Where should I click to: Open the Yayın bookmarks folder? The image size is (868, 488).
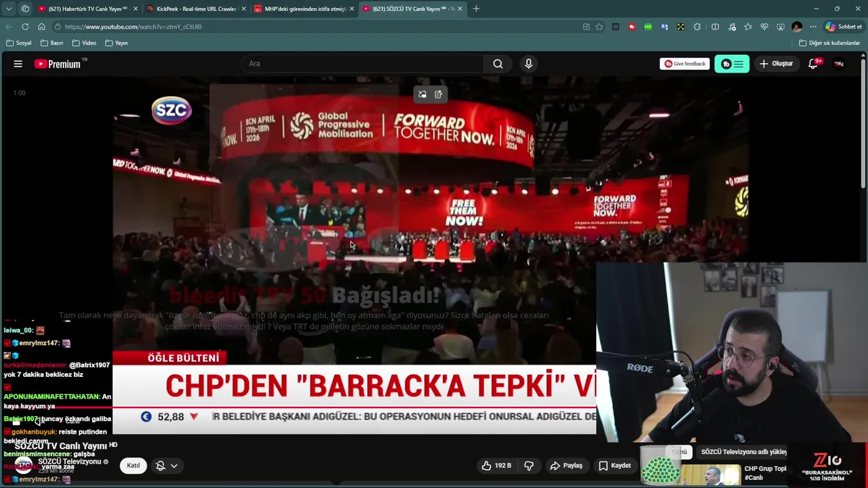117,43
